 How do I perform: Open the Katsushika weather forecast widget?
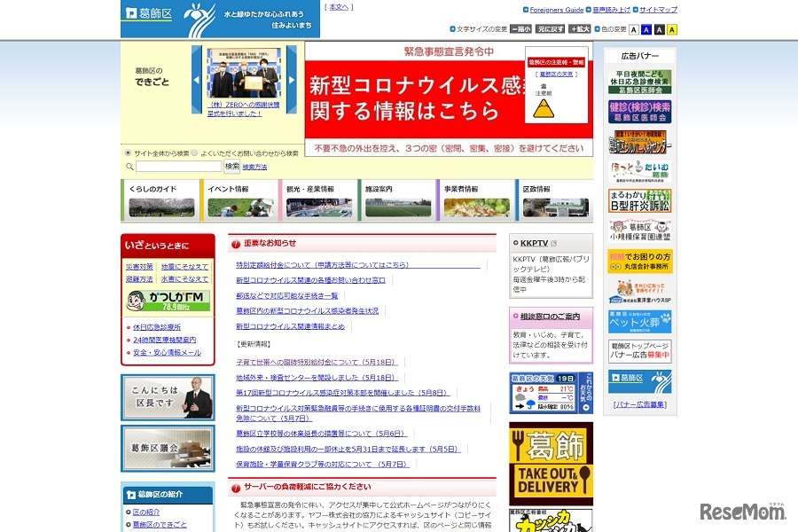(552, 393)
